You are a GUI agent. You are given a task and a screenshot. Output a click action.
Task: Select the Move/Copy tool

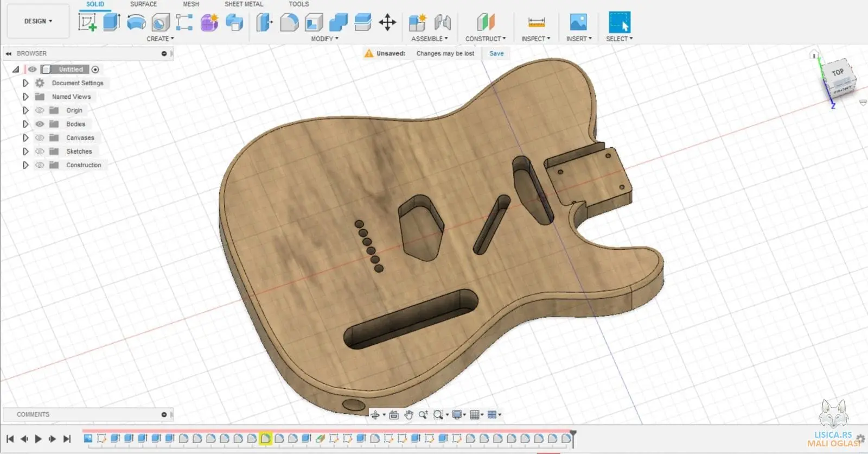click(x=387, y=22)
